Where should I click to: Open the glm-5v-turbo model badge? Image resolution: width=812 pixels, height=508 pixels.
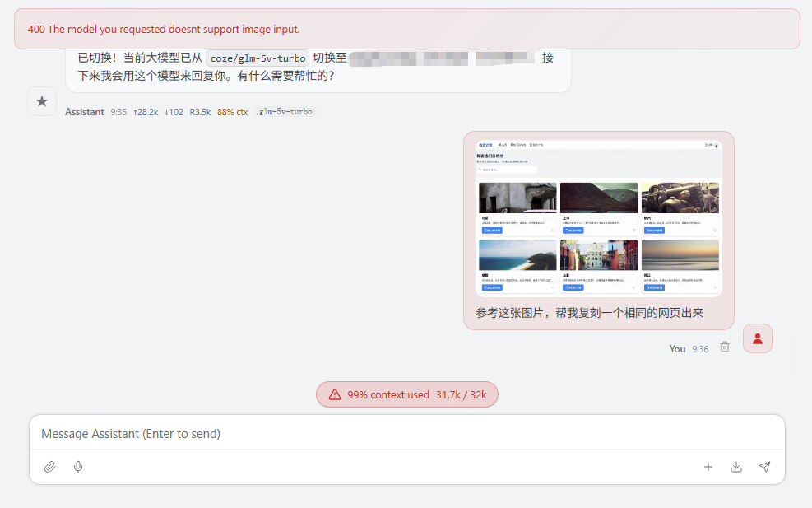click(x=284, y=111)
